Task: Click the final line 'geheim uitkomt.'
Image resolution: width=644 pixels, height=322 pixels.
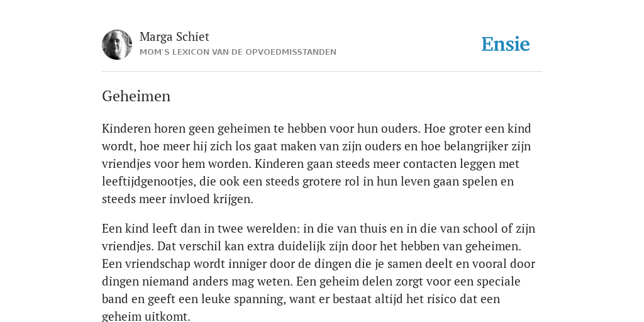Action: [x=146, y=317]
